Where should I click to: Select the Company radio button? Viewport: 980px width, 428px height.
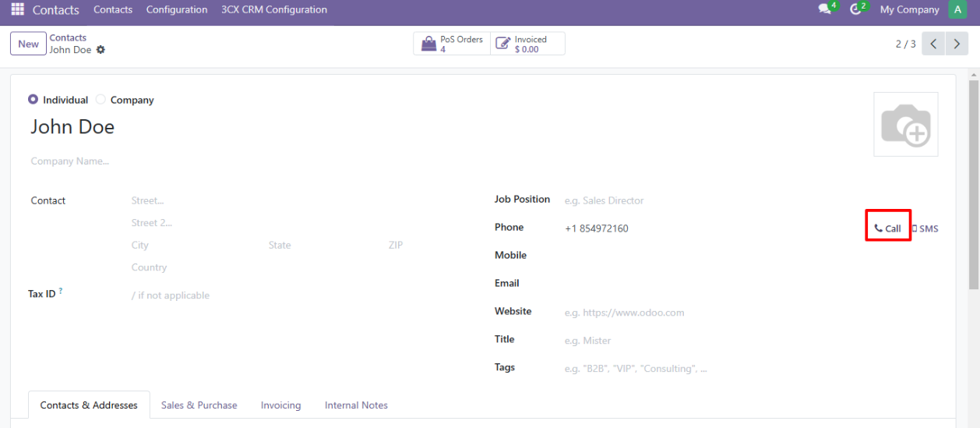point(100,100)
